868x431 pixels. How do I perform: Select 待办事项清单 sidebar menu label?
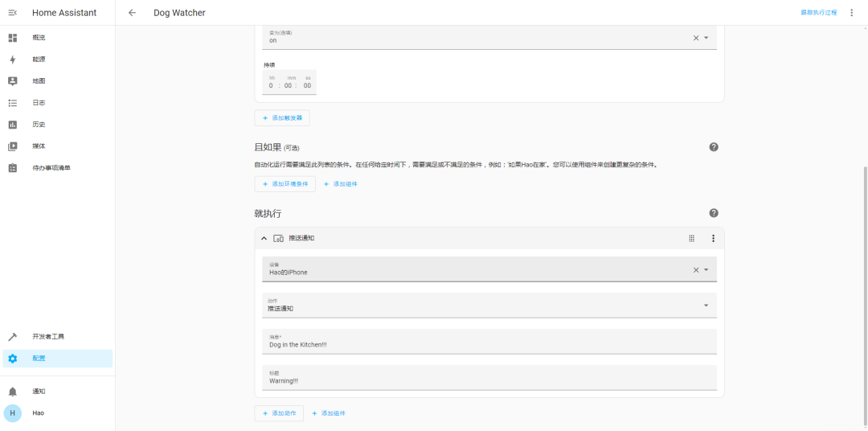pos(51,168)
